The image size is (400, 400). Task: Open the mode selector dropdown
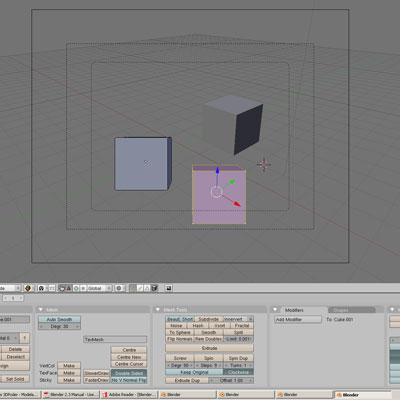click(x=10, y=288)
